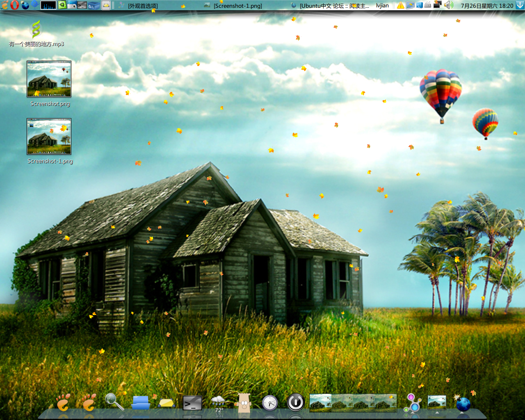Click the yellow drive icon in top panel
This screenshot has height=420, width=525.
106,5
